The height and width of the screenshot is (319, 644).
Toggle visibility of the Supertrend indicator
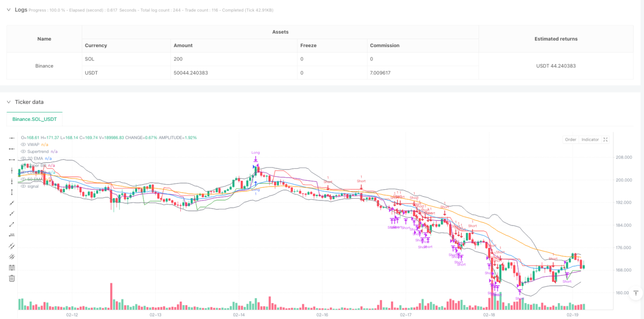(23, 151)
